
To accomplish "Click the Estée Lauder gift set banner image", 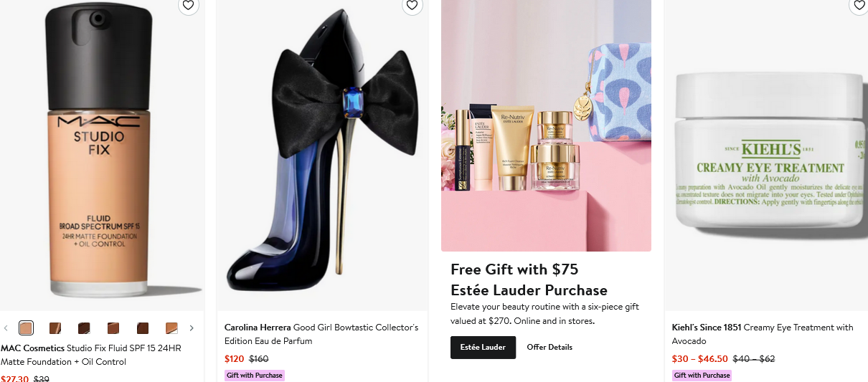I will pyautogui.click(x=546, y=125).
